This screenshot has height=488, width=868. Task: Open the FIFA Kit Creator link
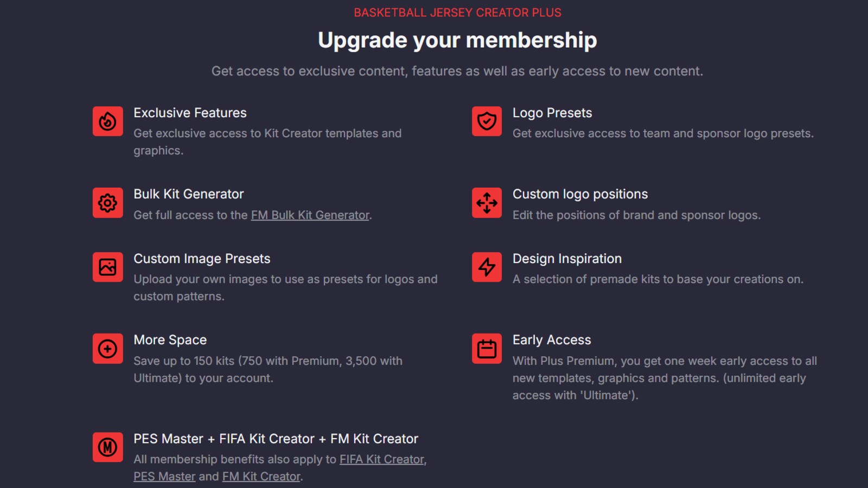tap(381, 459)
